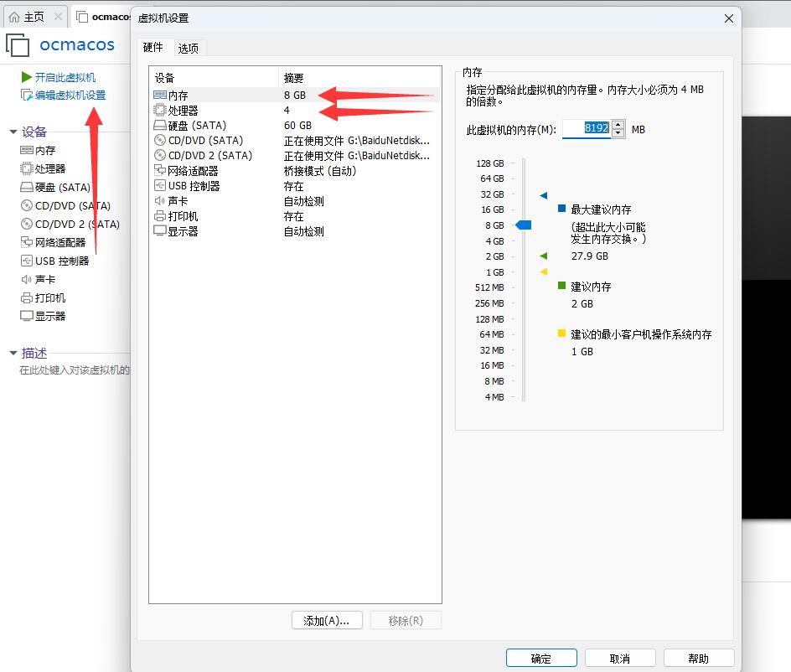The width and height of the screenshot is (791, 672).
Task: Select the network adapter (网络适配器) icon in dialog
Action: pos(160,171)
